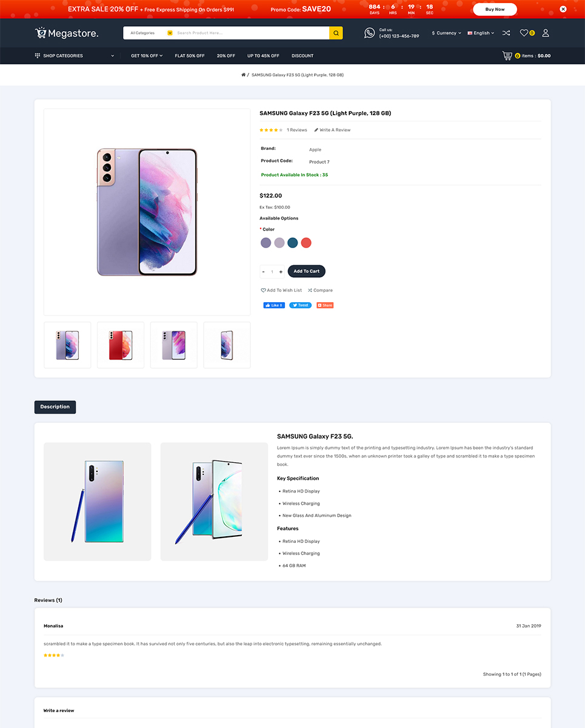This screenshot has height=728, width=585.
Task: Click the WhatsApp call icon
Action: pos(369,33)
